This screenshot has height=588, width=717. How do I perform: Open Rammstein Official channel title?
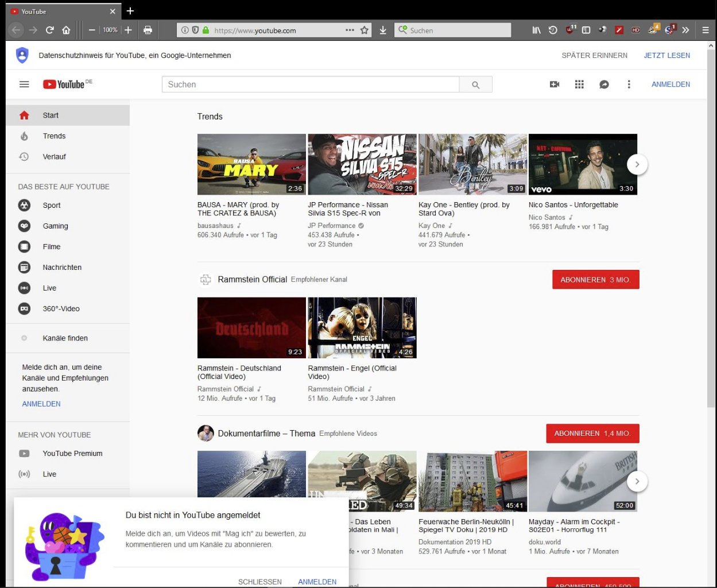(x=253, y=280)
